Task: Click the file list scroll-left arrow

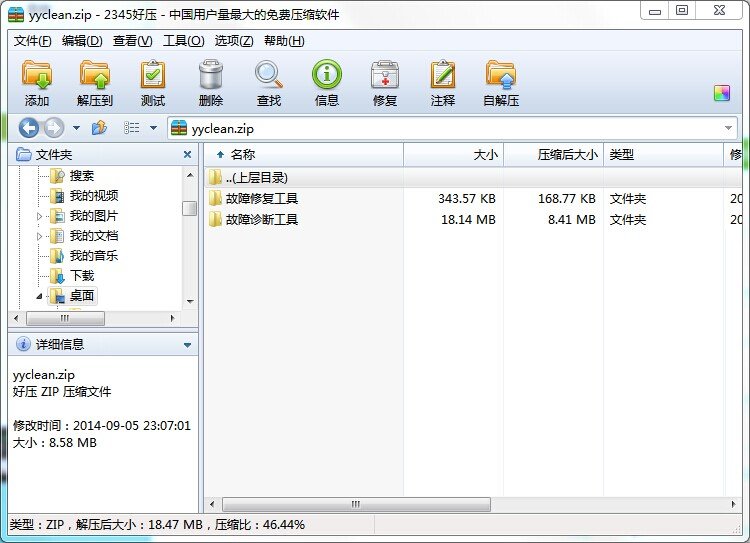Action: pyautogui.click(x=212, y=504)
